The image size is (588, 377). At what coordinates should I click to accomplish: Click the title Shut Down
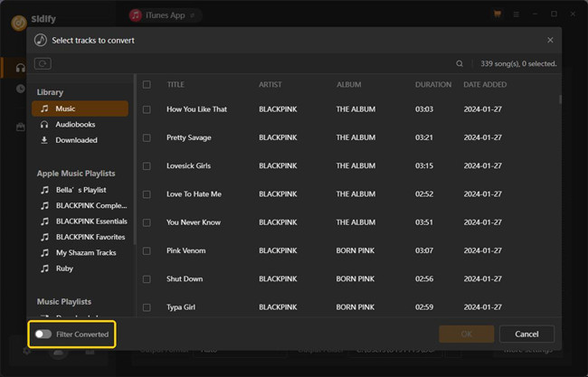pos(185,279)
